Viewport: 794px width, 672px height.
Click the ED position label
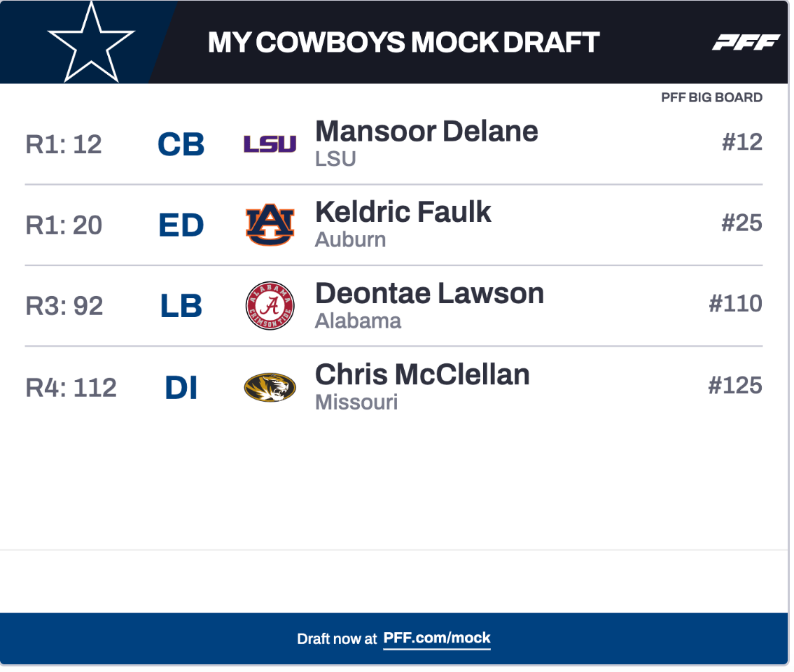[181, 225]
